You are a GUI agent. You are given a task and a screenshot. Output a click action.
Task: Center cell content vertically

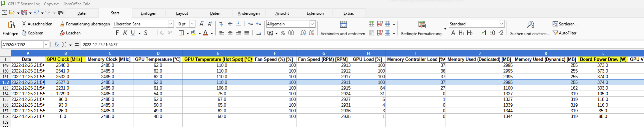pyautogui.click(x=230, y=24)
